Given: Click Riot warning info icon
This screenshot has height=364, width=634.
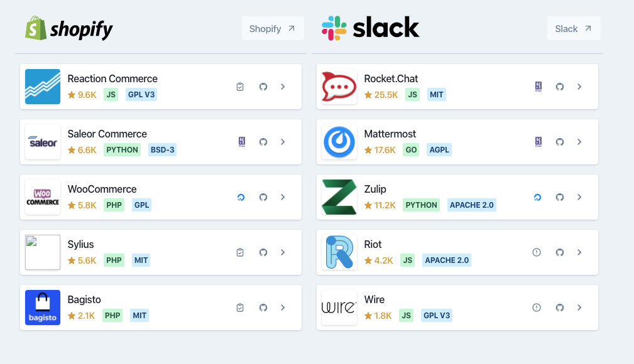Looking at the screenshot, I should pyautogui.click(x=537, y=252).
